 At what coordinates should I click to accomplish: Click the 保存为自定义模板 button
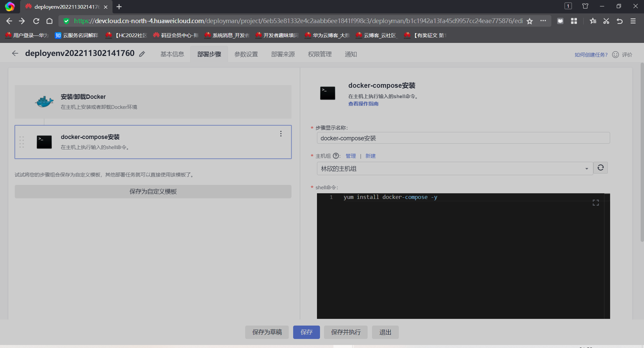tap(153, 192)
